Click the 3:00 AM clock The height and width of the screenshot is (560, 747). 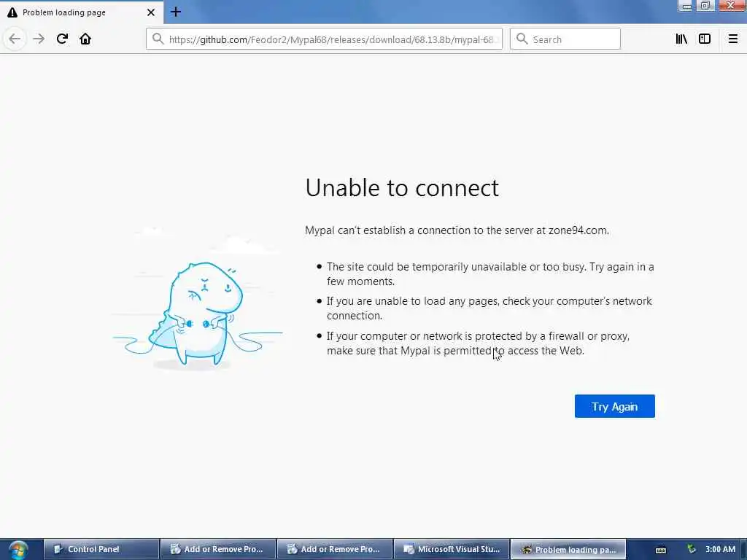720,549
